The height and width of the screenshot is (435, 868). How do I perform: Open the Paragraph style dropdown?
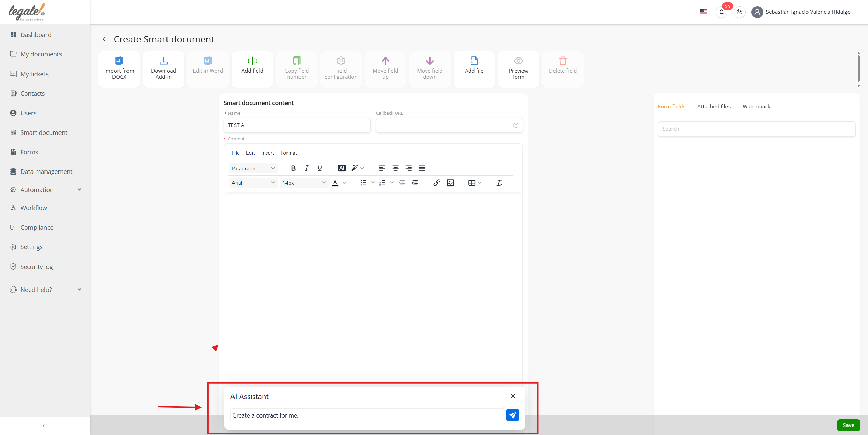[253, 168]
